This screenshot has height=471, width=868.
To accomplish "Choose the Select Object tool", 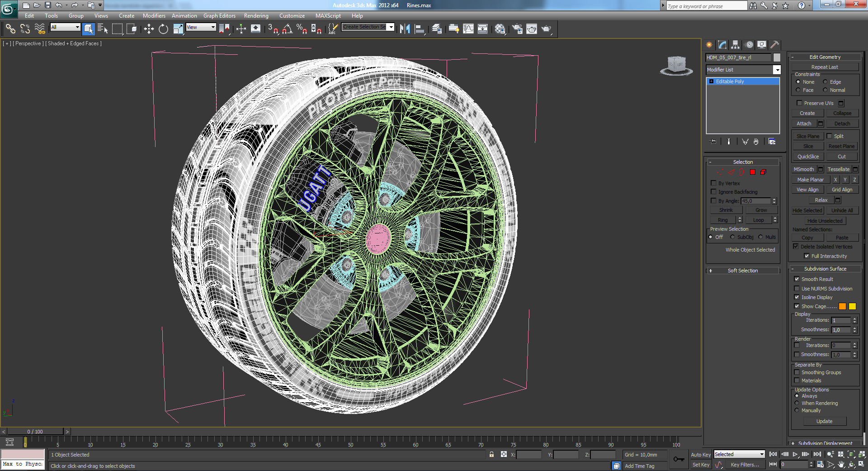I will tap(89, 29).
